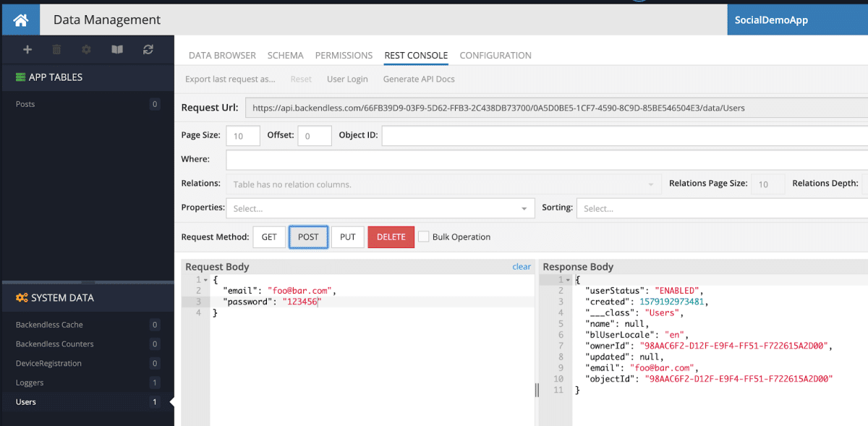The height and width of the screenshot is (426, 868).
Task: Select the Users table in SYSTEM DATA
Action: [26, 401]
